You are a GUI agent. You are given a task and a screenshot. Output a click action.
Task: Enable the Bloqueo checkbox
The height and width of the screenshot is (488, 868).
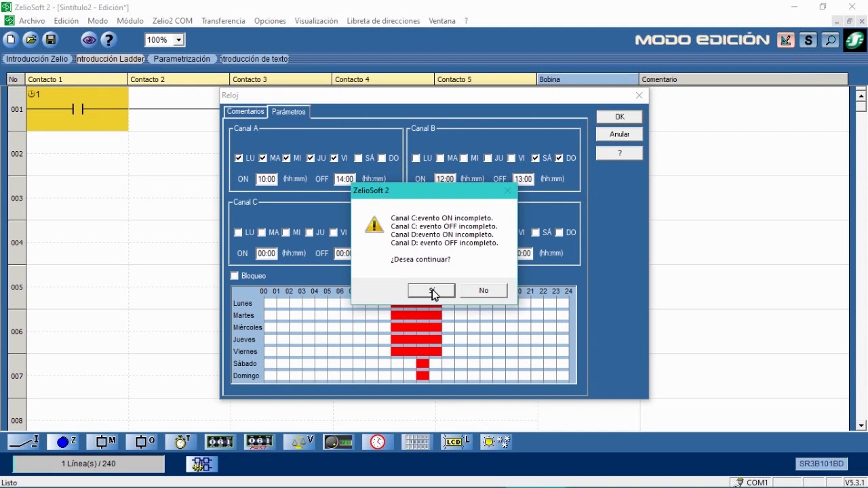pyautogui.click(x=235, y=276)
